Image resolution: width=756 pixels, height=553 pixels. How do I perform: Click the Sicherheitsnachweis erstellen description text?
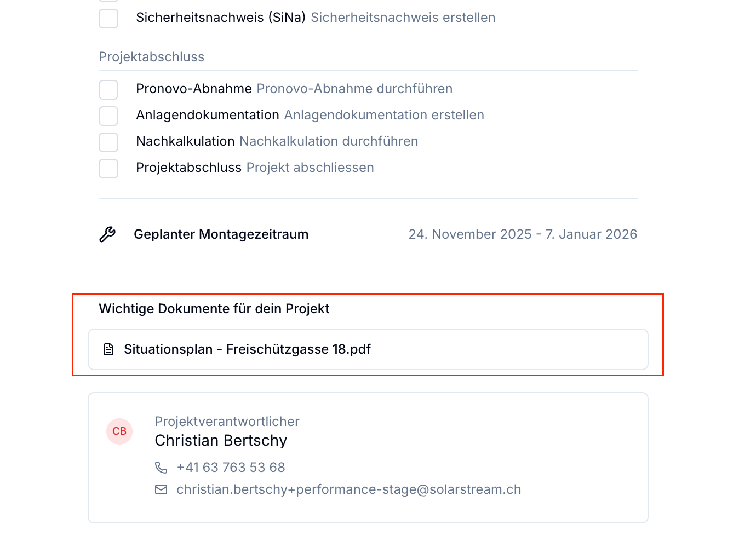pos(403,18)
